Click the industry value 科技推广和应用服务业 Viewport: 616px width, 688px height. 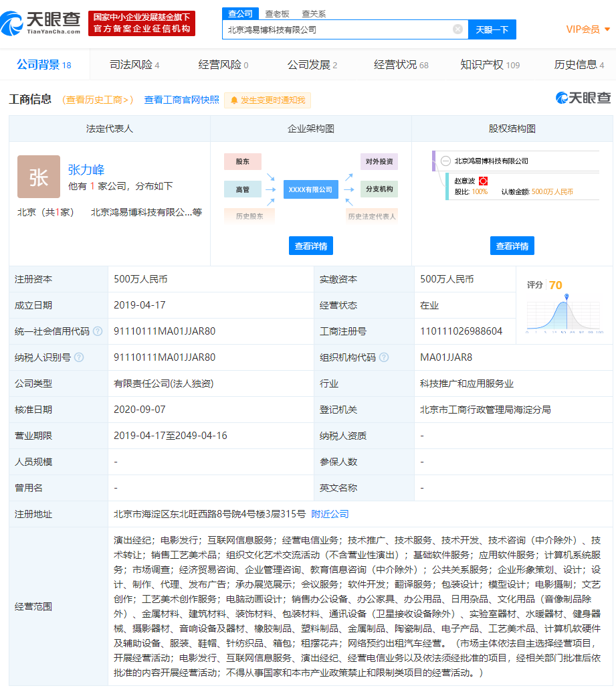(x=466, y=383)
